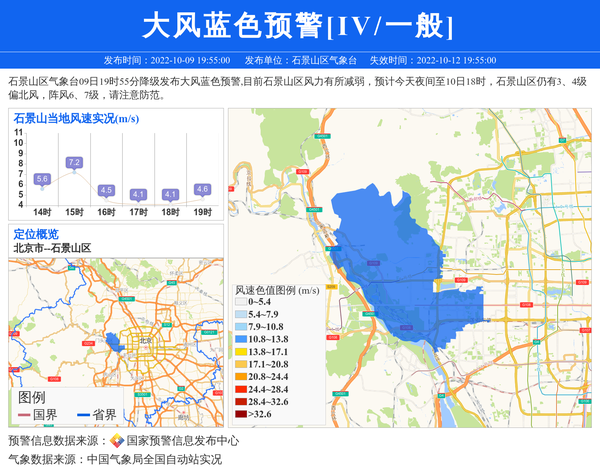Image resolution: width=600 pixels, height=471 pixels.
Task: Click the 石景山当地风速实况 chart title
Action: (x=76, y=119)
